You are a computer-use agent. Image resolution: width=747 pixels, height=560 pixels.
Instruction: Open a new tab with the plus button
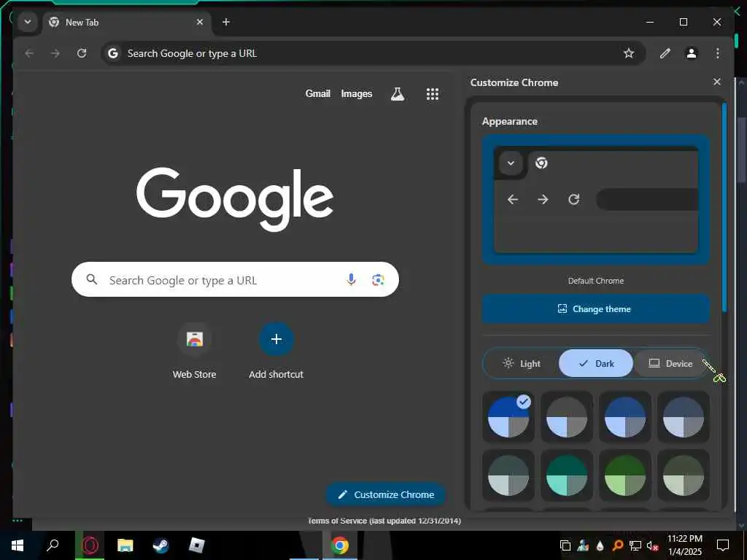226,22
